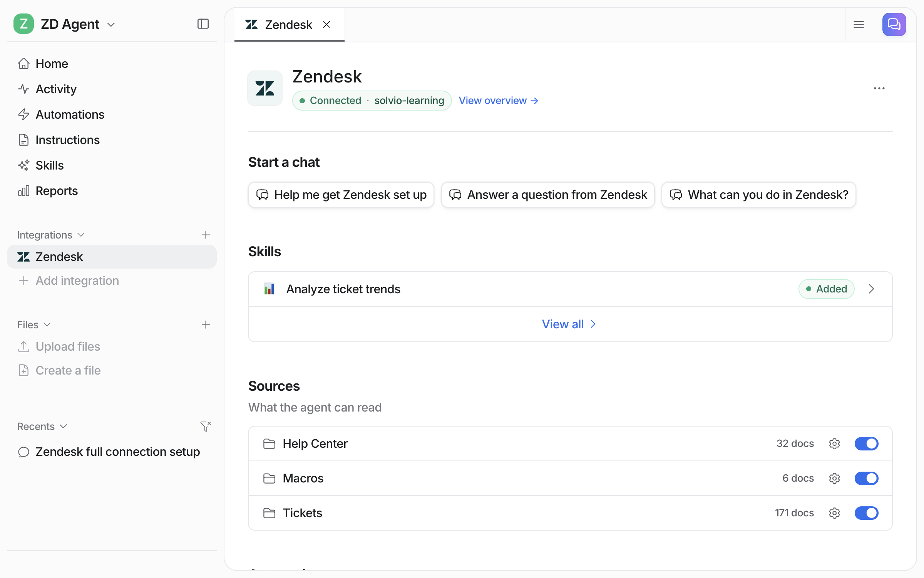Disable the Help Center source toggle

(866, 444)
